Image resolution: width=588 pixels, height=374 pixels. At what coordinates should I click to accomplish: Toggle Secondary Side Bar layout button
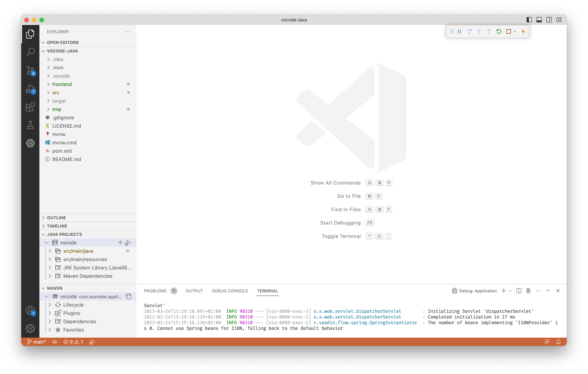(x=549, y=20)
